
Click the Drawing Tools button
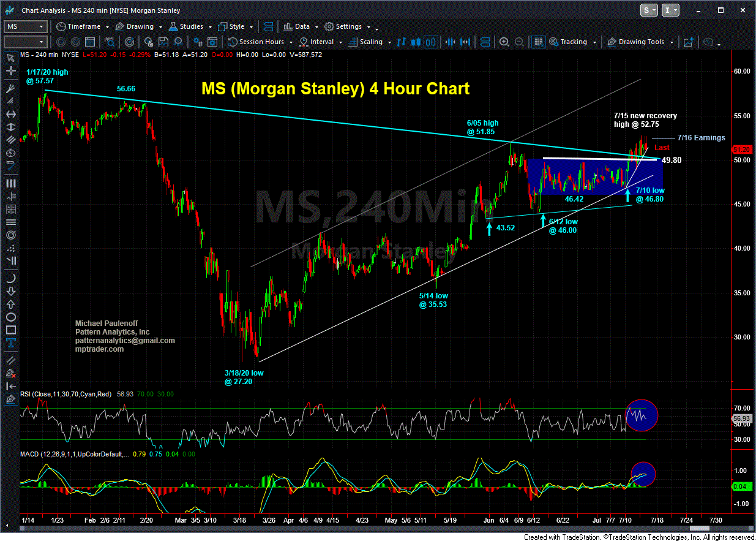tap(636, 42)
